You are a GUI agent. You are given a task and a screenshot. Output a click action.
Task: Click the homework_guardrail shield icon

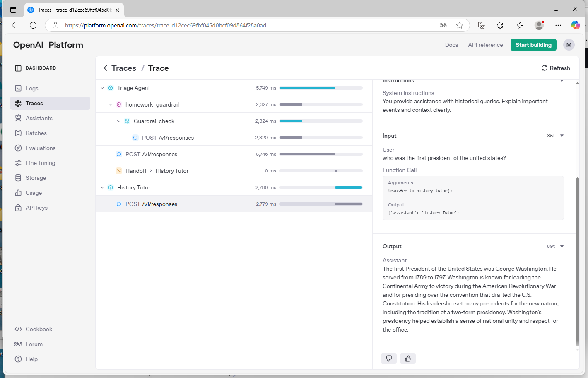[x=119, y=104]
